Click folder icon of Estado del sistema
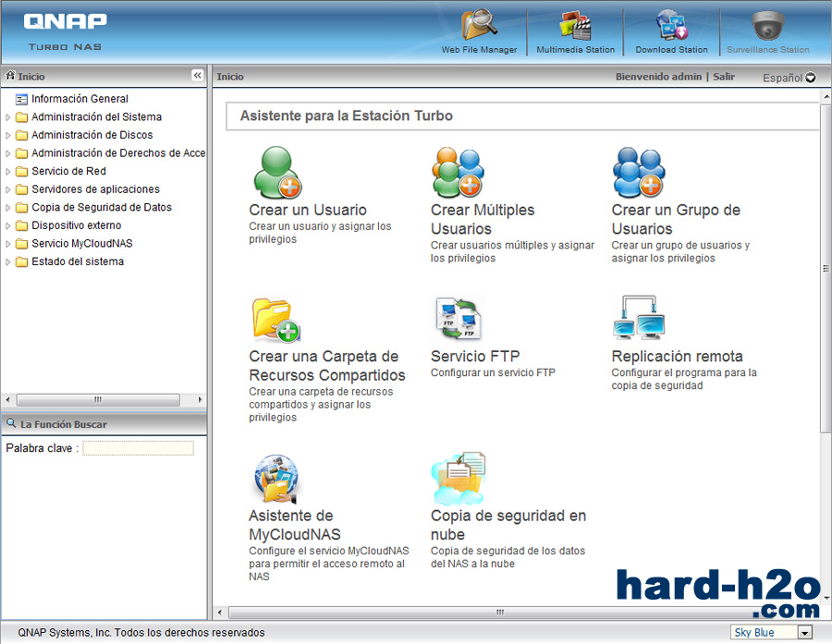 coord(22,261)
